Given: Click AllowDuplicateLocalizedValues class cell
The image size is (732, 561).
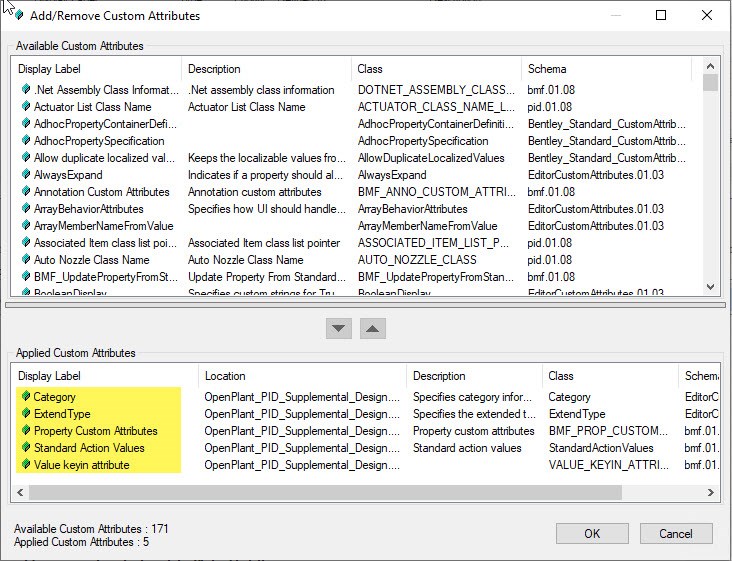Looking at the screenshot, I should click(431, 158).
